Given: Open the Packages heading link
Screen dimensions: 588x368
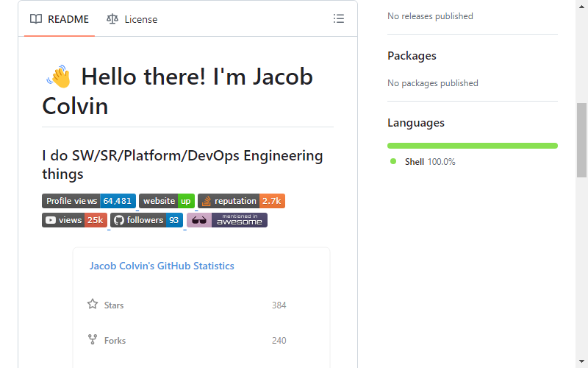Looking at the screenshot, I should [412, 56].
